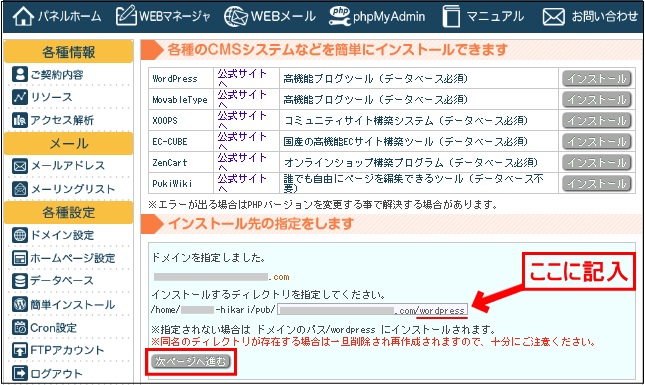Click the 簡単インストール WordPress icon
645x385 pixels.
point(20,304)
